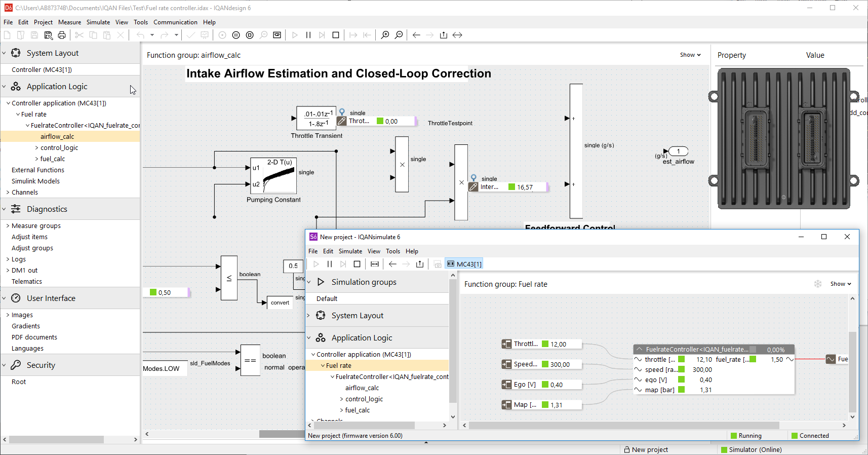Click the Speed... value field 300,00
Viewport: 868px width, 455px height.
[561, 364]
